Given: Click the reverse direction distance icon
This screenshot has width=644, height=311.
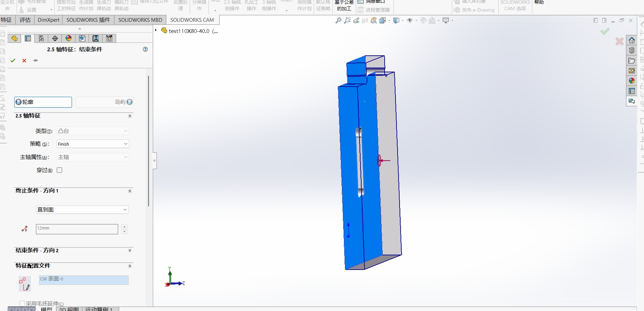Looking at the screenshot, I should coord(24,229).
